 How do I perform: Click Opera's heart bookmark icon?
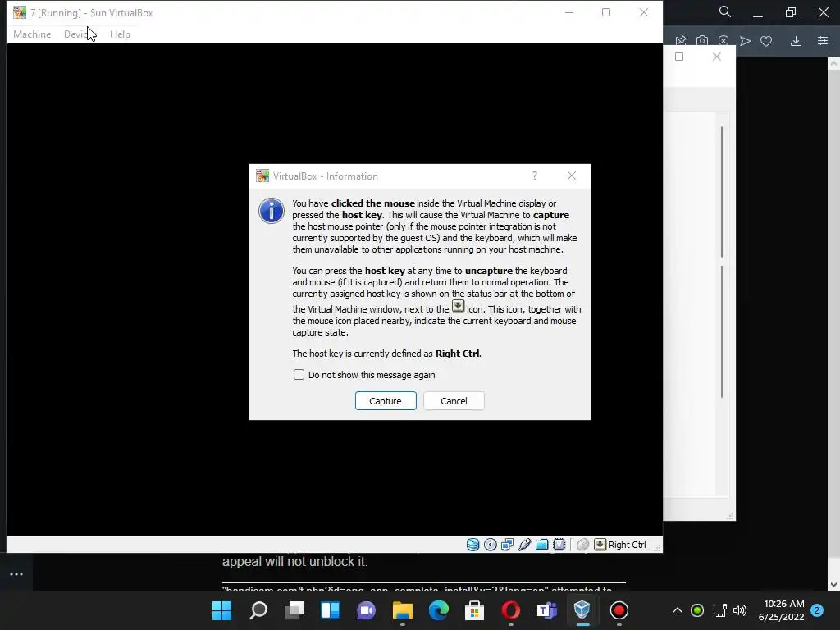pos(767,41)
